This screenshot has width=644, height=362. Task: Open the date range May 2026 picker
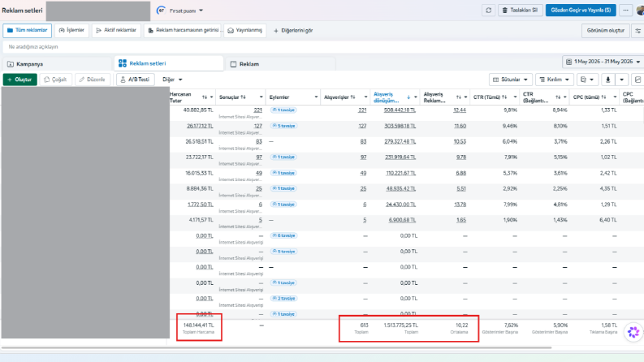point(603,62)
